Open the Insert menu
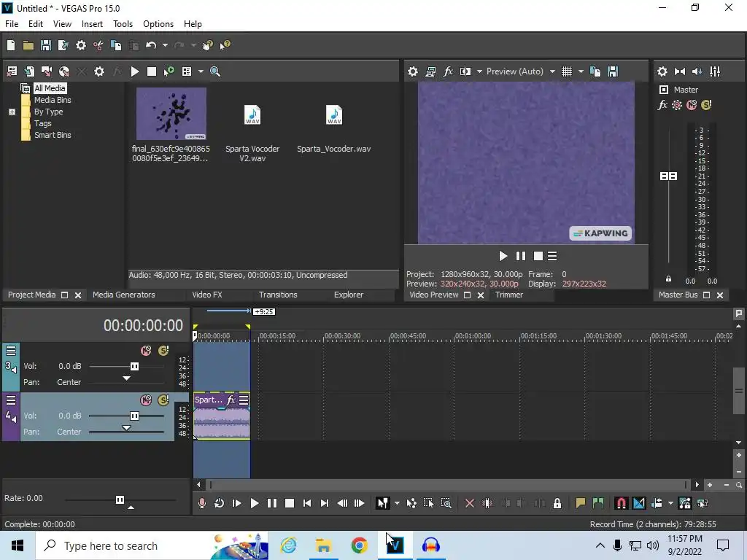Viewport: 747px width, 560px height. tap(92, 24)
